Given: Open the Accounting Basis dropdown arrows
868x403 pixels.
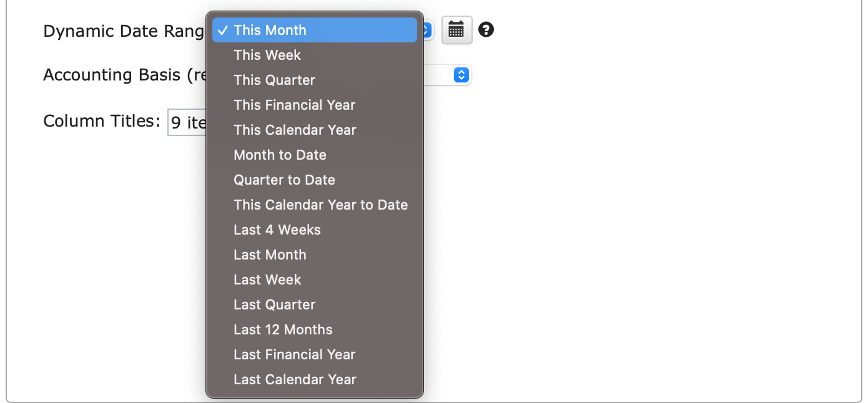Looking at the screenshot, I should tap(461, 75).
